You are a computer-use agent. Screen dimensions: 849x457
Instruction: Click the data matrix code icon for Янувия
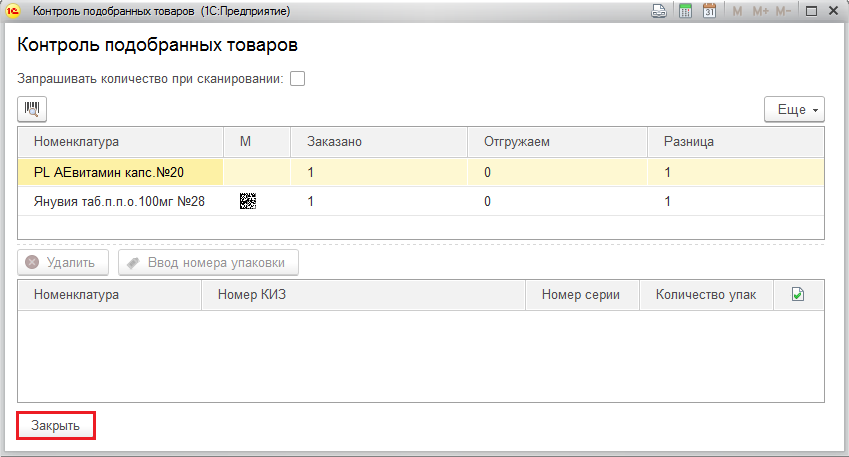click(x=247, y=201)
